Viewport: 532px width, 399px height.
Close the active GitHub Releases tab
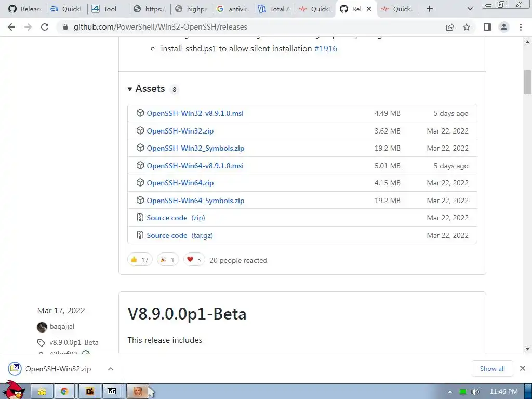click(x=369, y=9)
